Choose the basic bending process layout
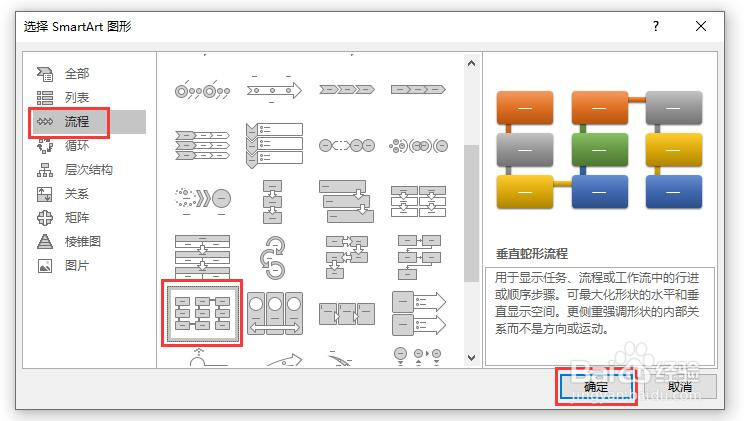 pyautogui.click(x=347, y=257)
